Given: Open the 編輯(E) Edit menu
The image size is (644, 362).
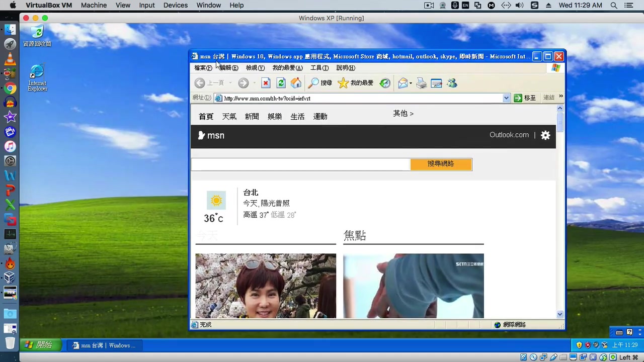Looking at the screenshot, I should (x=228, y=68).
